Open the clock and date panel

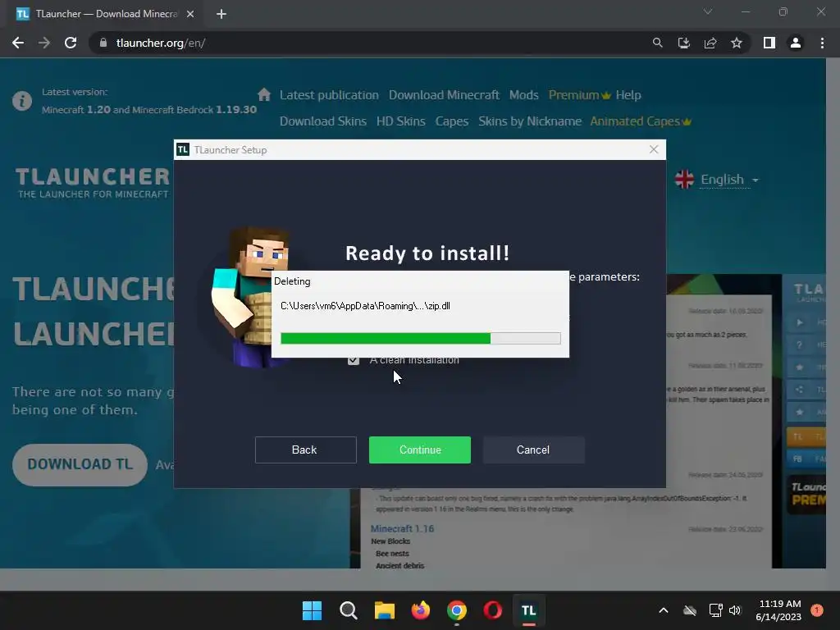point(778,610)
